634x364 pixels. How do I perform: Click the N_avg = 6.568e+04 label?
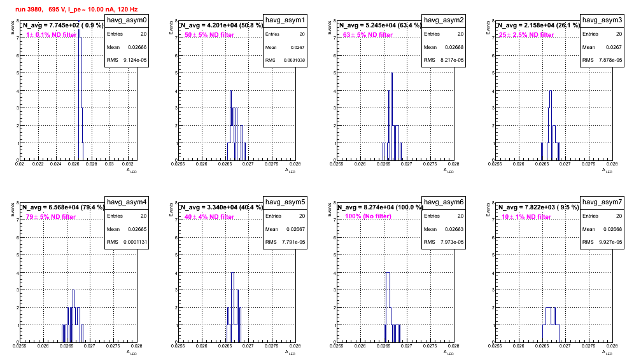[x=63, y=207]
